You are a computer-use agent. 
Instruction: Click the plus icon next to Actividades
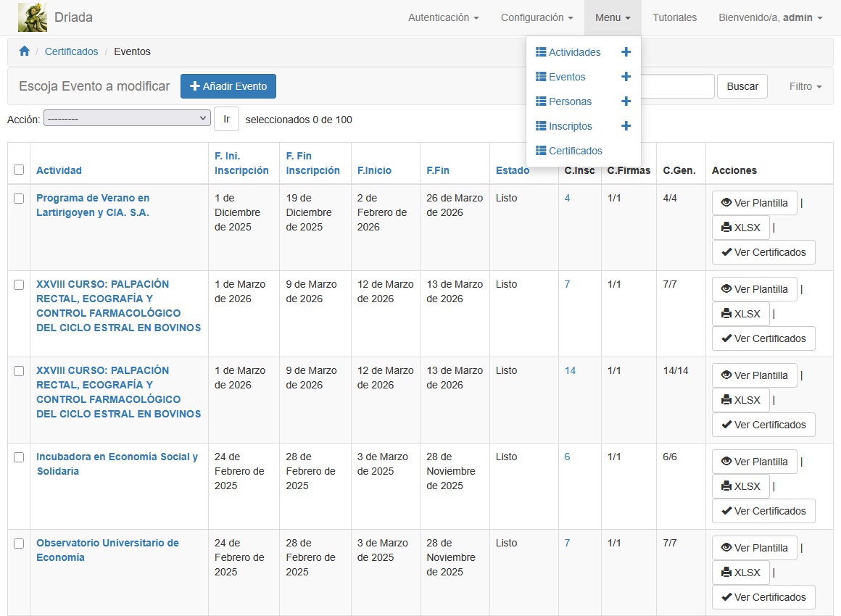tap(626, 51)
